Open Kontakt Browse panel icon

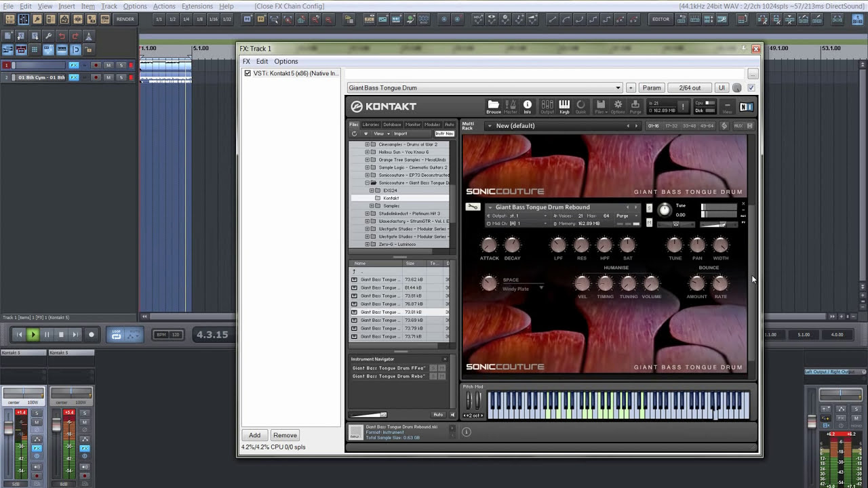click(494, 107)
